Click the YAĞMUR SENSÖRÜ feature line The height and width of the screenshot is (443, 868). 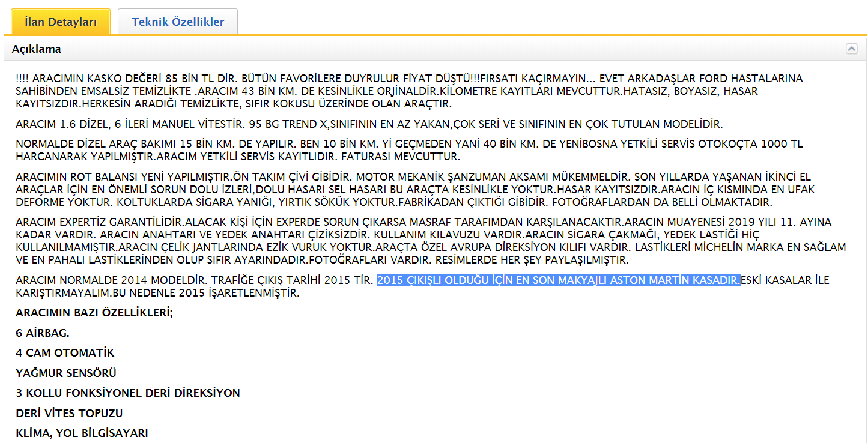66,373
